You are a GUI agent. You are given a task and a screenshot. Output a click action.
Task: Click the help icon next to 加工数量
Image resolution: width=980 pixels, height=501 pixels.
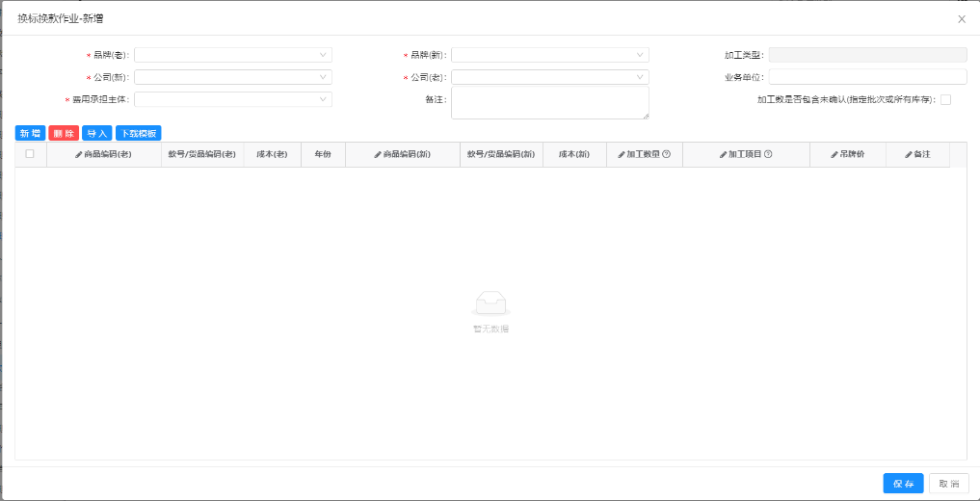(666, 154)
